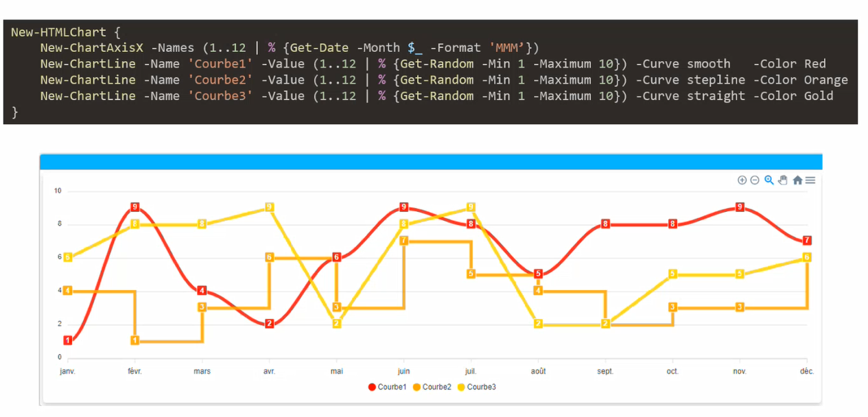Image resolution: width=868 pixels, height=417 pixels.
Task: Select orange marker 3 at oct.
Action: pos(672,307)
